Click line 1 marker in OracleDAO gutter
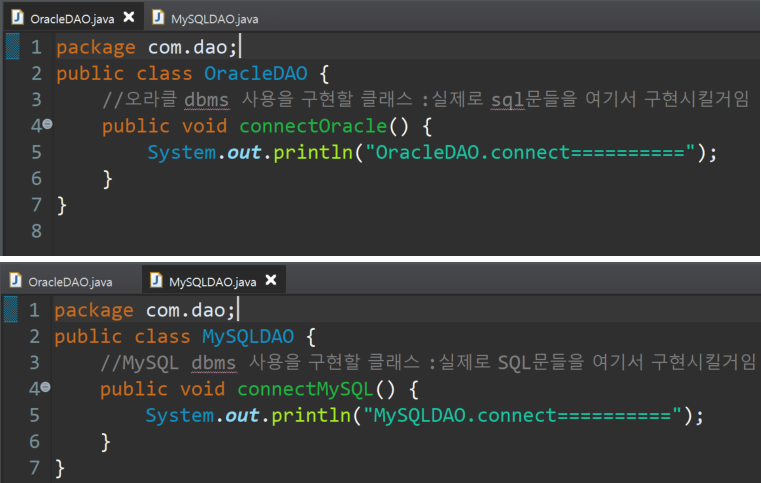Screen dimensions: 761x483 click(x=13, y=47)
